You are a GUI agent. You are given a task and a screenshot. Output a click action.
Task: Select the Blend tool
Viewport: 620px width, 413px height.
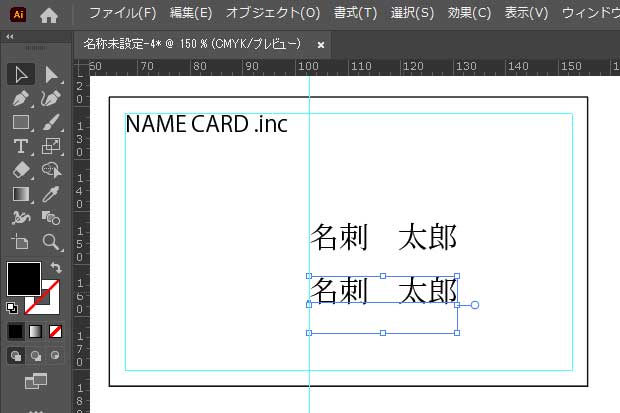(51, 218)
